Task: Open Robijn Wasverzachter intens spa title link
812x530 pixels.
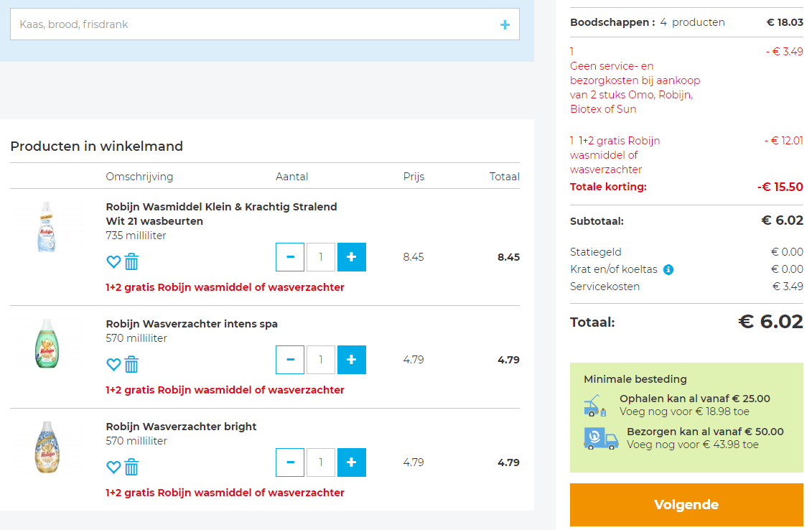Action: coord(192,324)
